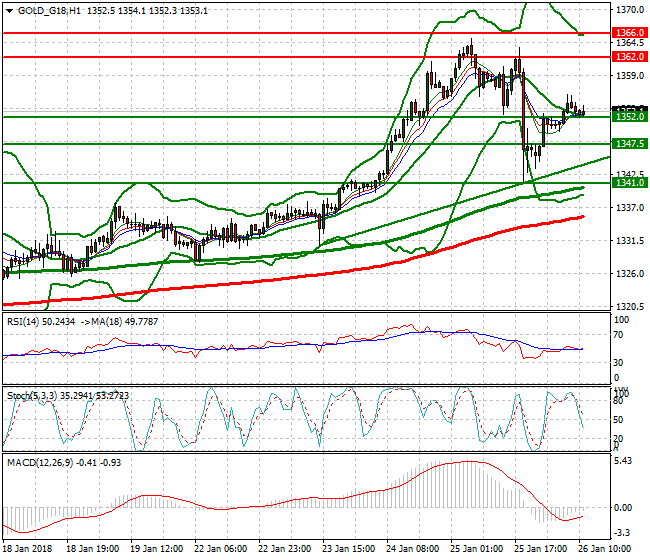
Task: Click the 1366.0 red resistance price label
Action: click(629, 33)
